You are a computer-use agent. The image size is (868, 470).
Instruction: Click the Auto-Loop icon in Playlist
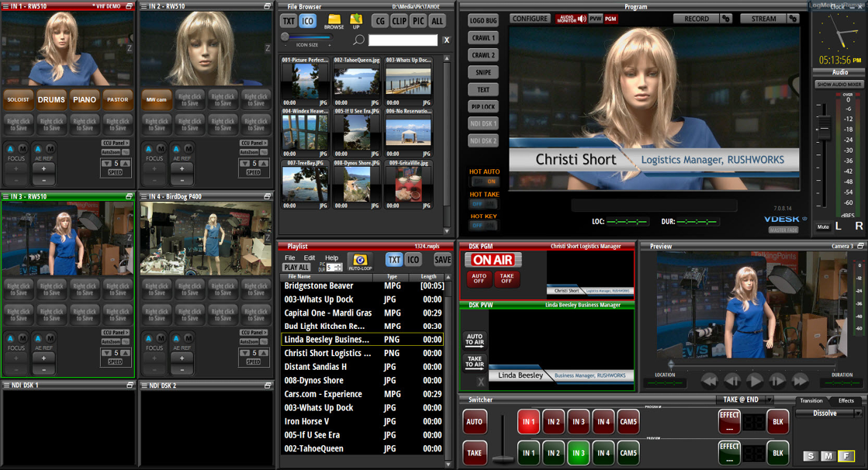click(360, 261)
